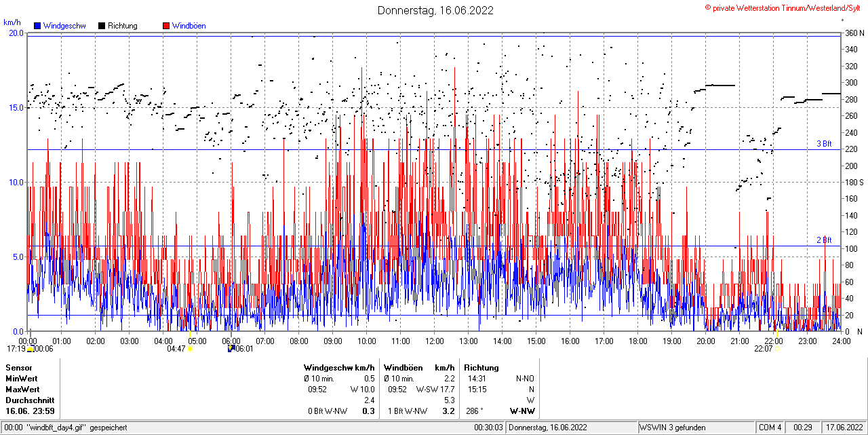This screenshot has width=868, height=435.
Task: Click the km/h axis unit label
Action: 12,22
